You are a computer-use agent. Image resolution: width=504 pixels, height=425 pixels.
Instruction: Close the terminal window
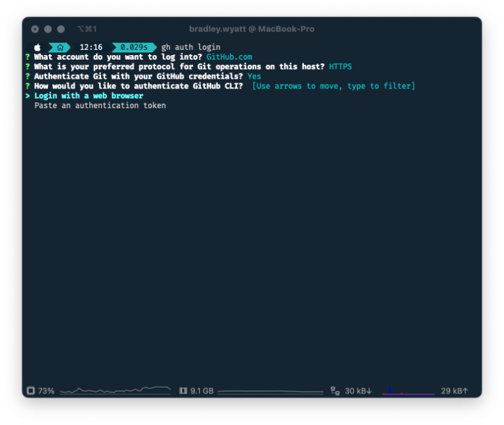pos(35,30)
